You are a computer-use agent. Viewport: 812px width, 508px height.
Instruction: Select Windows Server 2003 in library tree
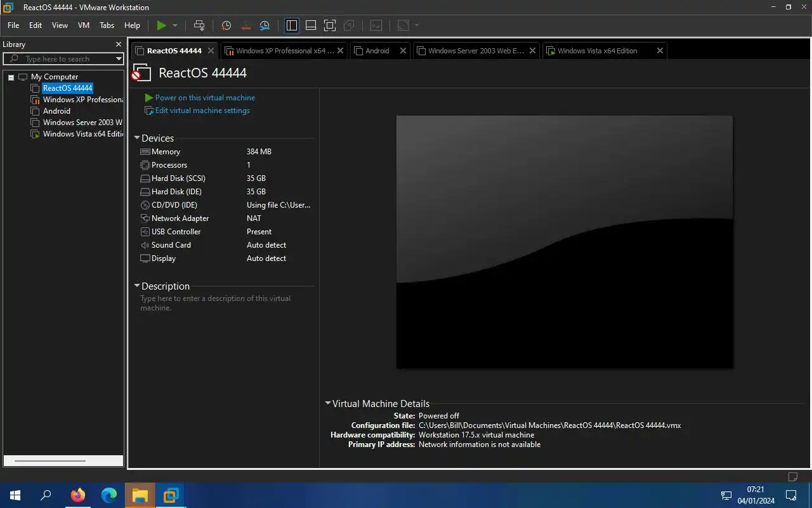click(82, 123)
